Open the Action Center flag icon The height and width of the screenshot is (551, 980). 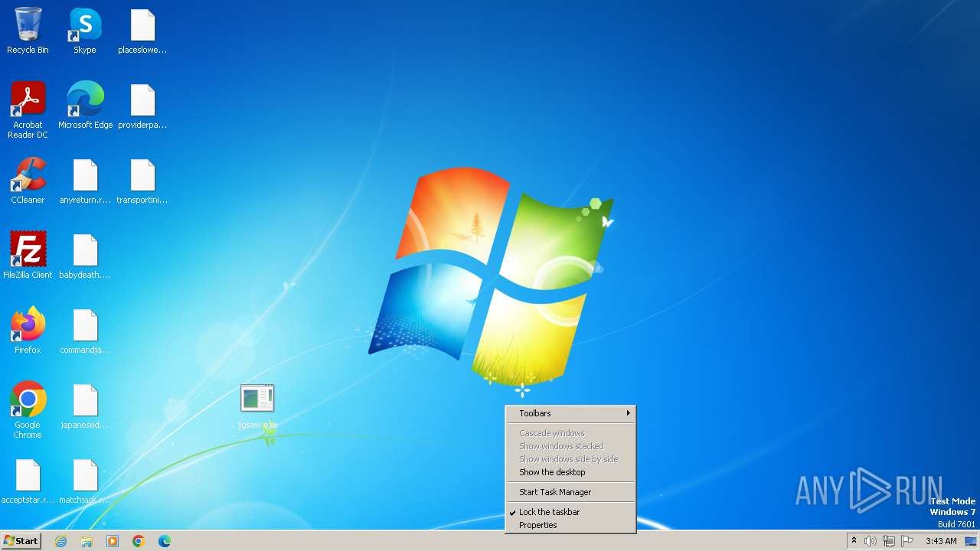(x=907, y=541)
